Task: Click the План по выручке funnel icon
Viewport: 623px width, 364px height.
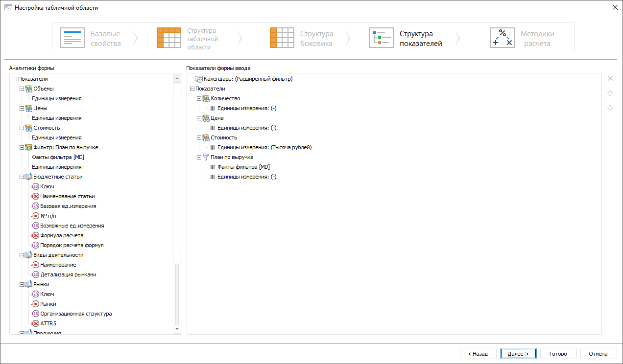Action: 206,157
